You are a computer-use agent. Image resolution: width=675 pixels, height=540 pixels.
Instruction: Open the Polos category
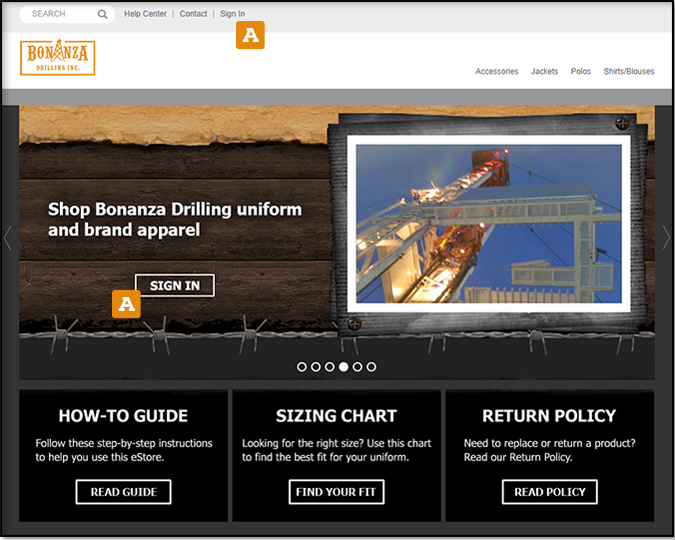click(x=581, y=72)
